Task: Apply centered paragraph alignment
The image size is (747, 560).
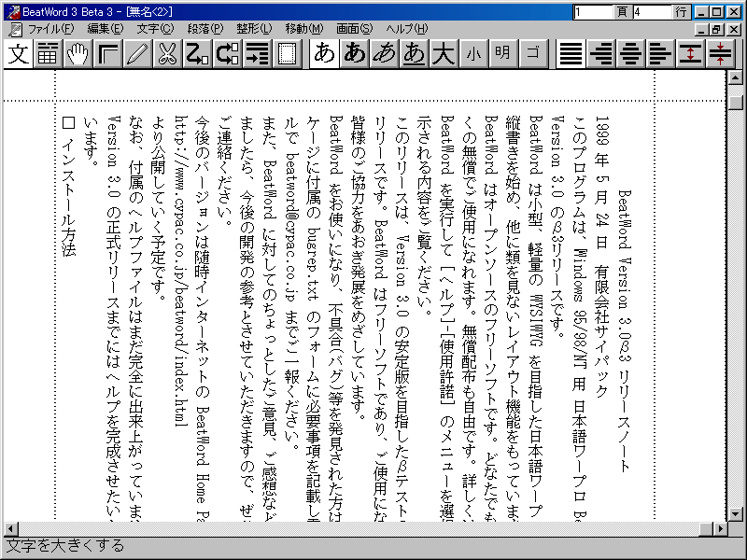Action: pos(631,53)
